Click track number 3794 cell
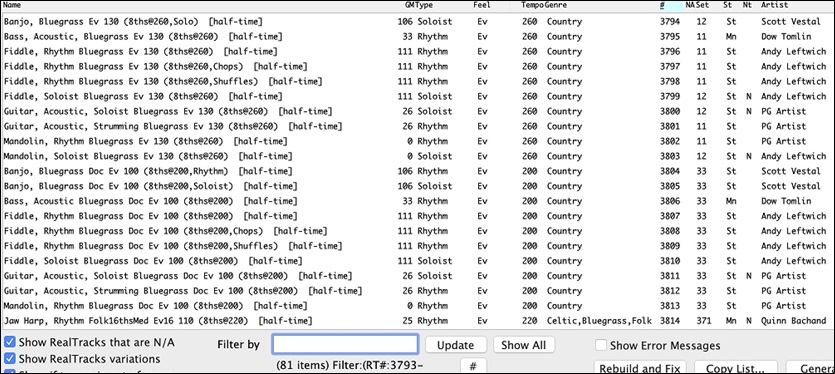 coord(670,22)
